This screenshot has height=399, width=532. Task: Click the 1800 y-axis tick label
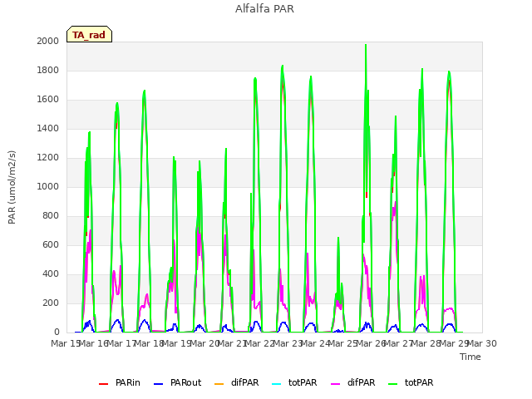pyautogui.click(x=48, y=70)
